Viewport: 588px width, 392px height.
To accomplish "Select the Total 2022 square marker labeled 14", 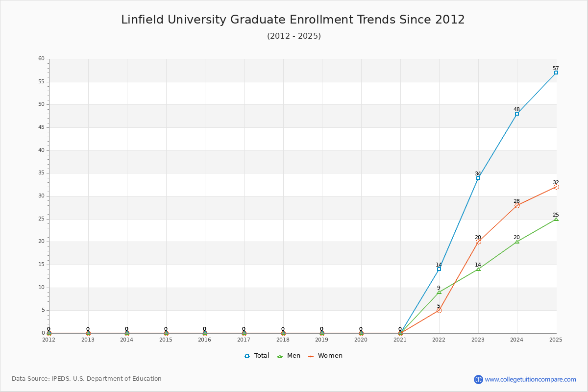I will (x=439, y=269).
